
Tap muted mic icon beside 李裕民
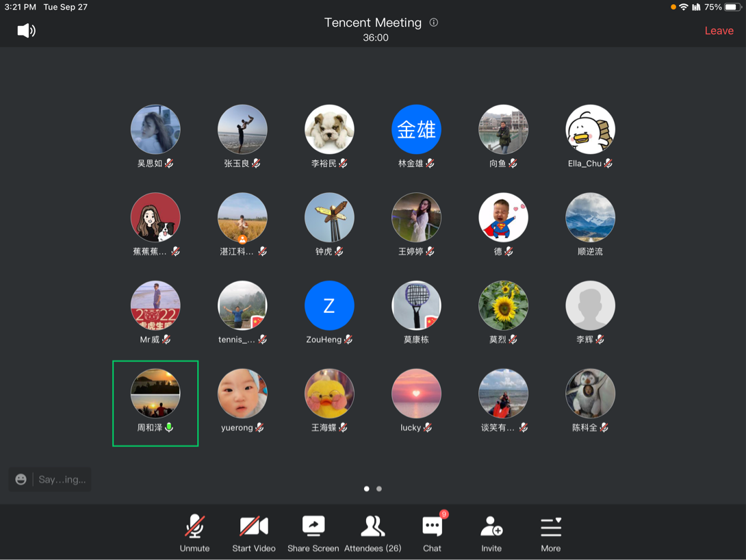tap(343, 163)
